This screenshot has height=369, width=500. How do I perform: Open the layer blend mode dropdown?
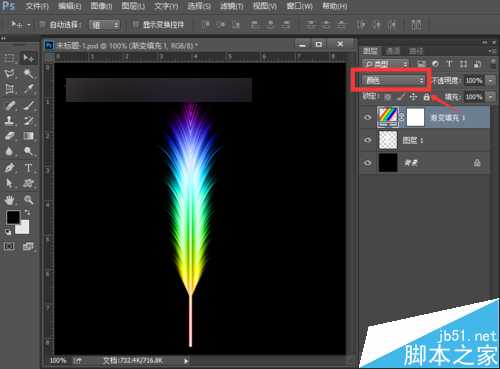pos(394,80)
